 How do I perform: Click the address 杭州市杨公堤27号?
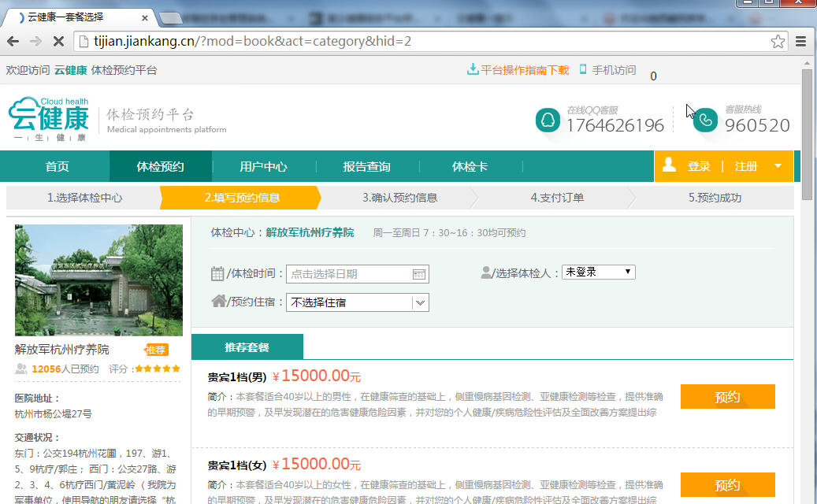[53, 414]
